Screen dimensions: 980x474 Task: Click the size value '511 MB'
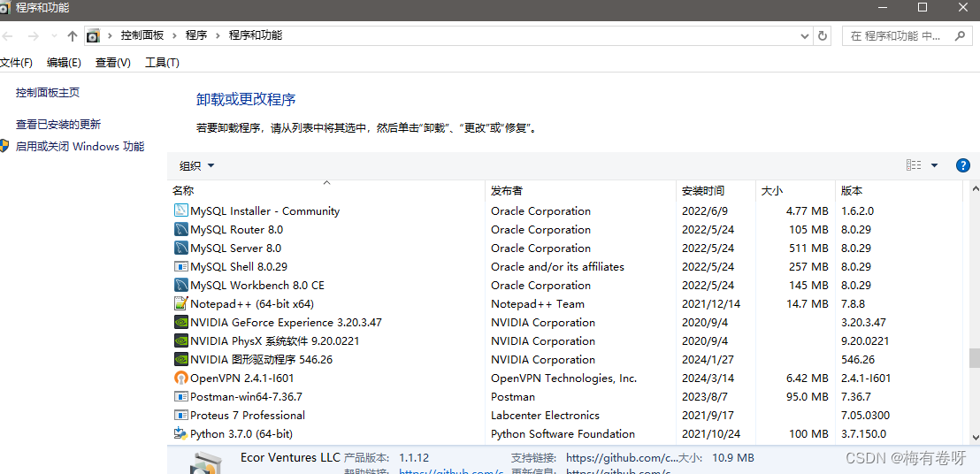(x=808, y=248)
